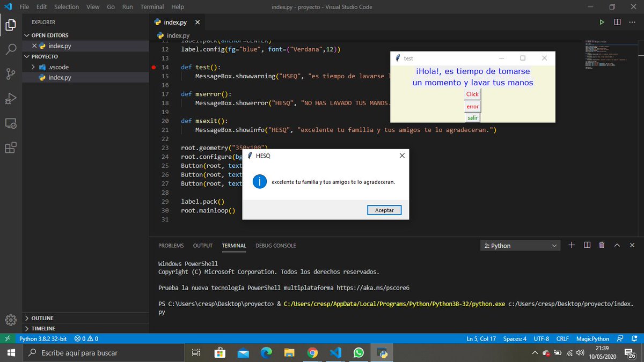Open the Go menu
The width and height of the screenshot is (644, 362).
coord(111,7)
